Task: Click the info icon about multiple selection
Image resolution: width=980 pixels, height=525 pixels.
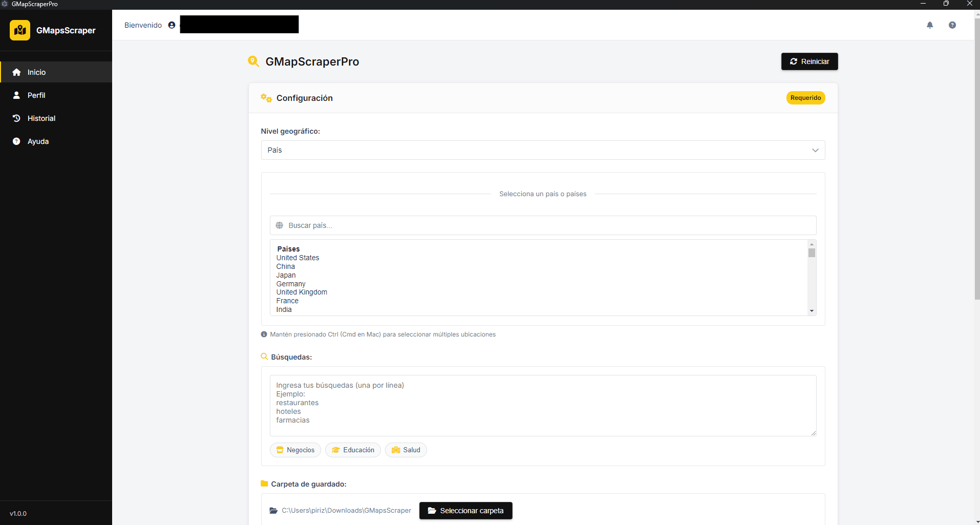Action: pos(264,334)
